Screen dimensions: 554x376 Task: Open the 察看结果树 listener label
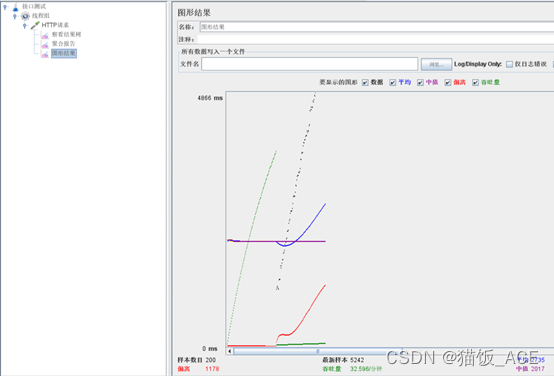coord(66,34)
